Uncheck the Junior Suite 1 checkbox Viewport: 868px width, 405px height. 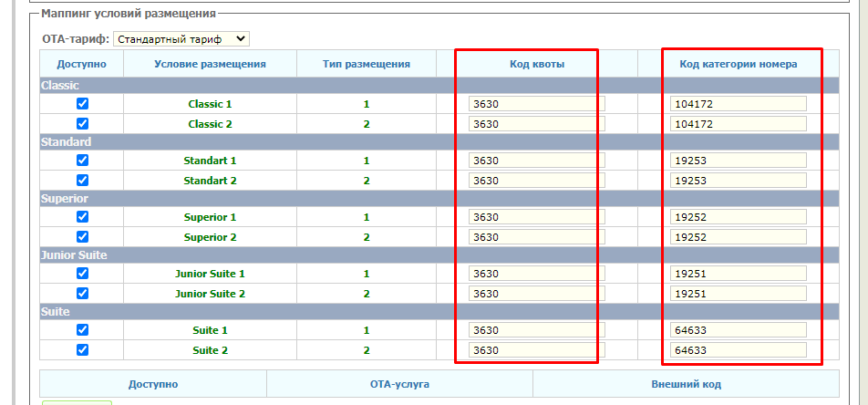click(82, 274)
